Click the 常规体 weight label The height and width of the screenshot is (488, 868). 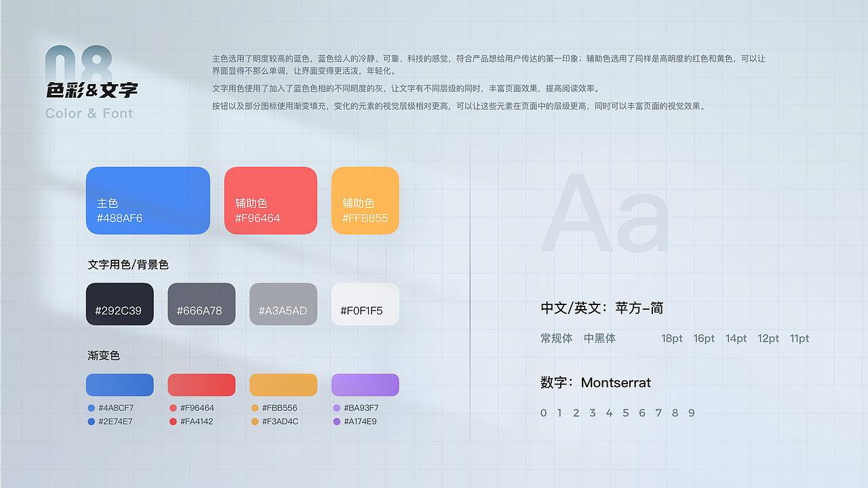[x=557, y=338]
